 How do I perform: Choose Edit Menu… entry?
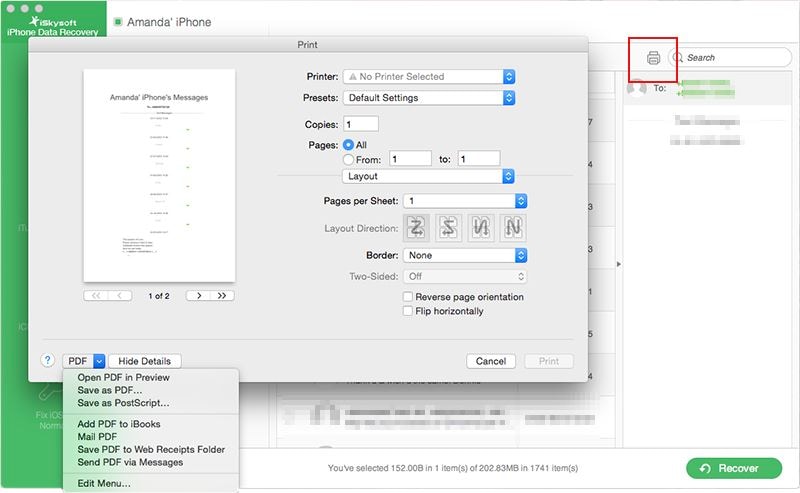104,483
